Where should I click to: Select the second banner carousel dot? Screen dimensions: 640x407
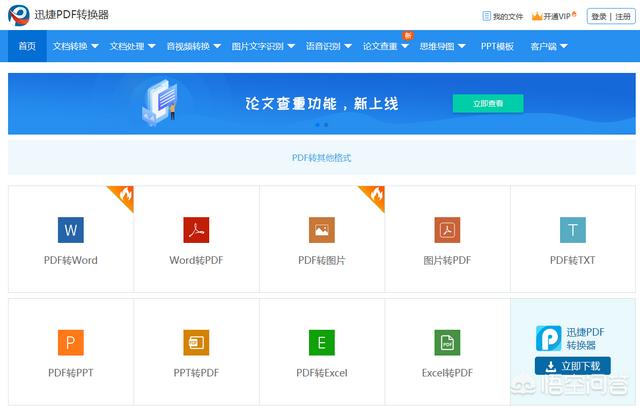click(x=326, y=125)
